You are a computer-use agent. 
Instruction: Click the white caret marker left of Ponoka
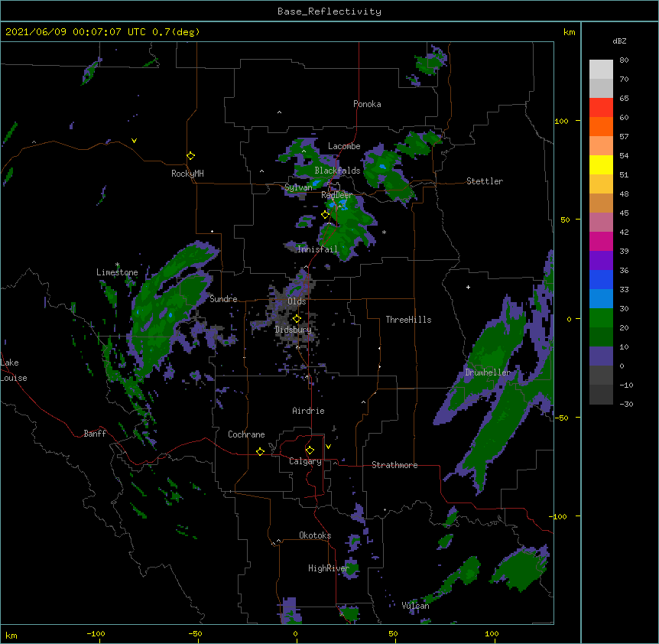(279, 112)
